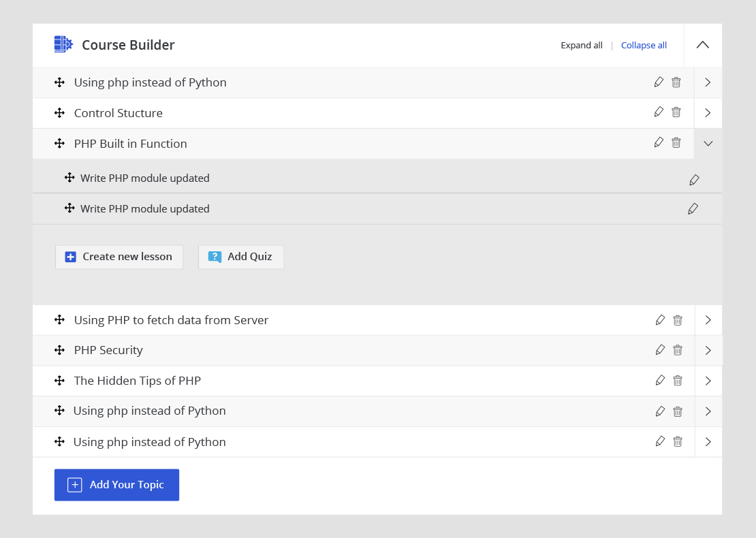The image size is (756, 538).
Task: Delete the PHP Security topic
Action: [x=678, y=350]
